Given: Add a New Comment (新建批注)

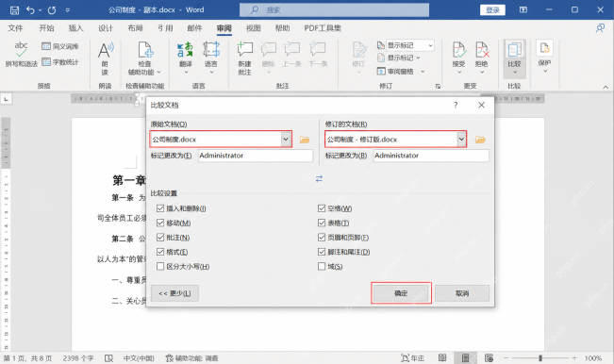Looking at the screenshot, I should coord(244,58).
